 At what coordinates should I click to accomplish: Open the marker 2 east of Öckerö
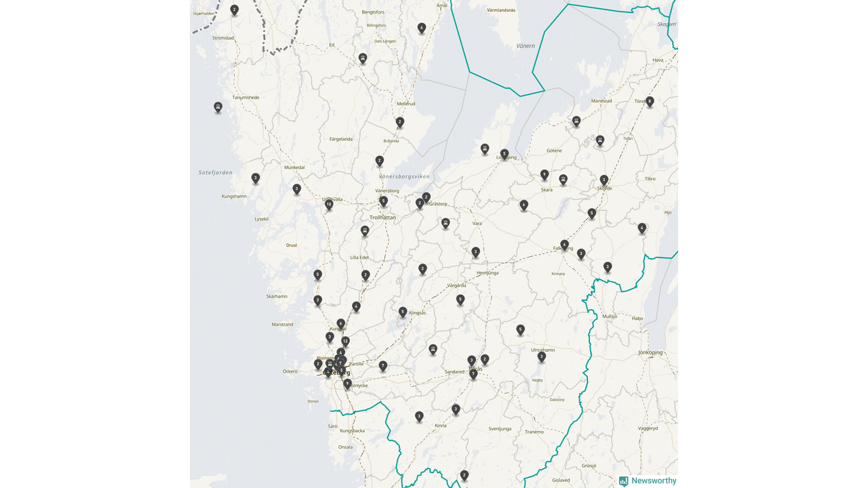coord(318,365)
